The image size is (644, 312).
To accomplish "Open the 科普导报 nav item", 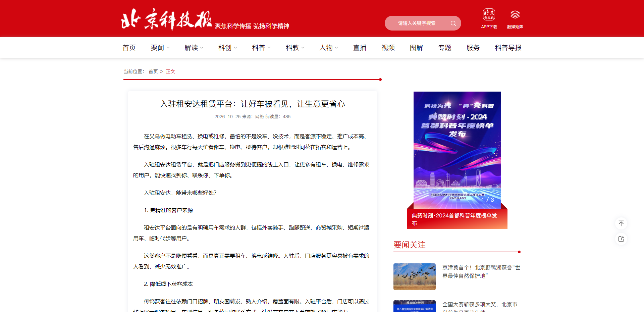I will (508, 48).
